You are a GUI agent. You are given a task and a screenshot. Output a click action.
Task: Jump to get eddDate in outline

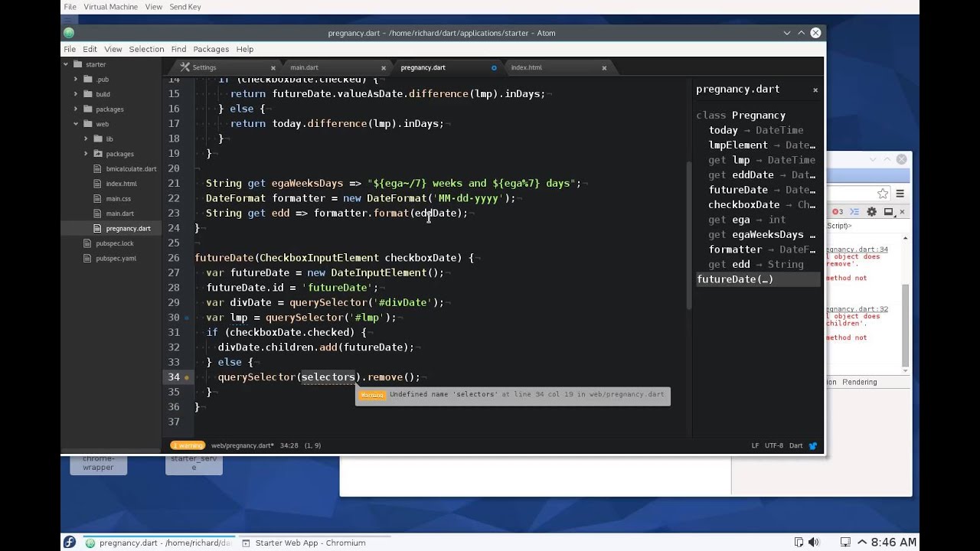[762, 174]
